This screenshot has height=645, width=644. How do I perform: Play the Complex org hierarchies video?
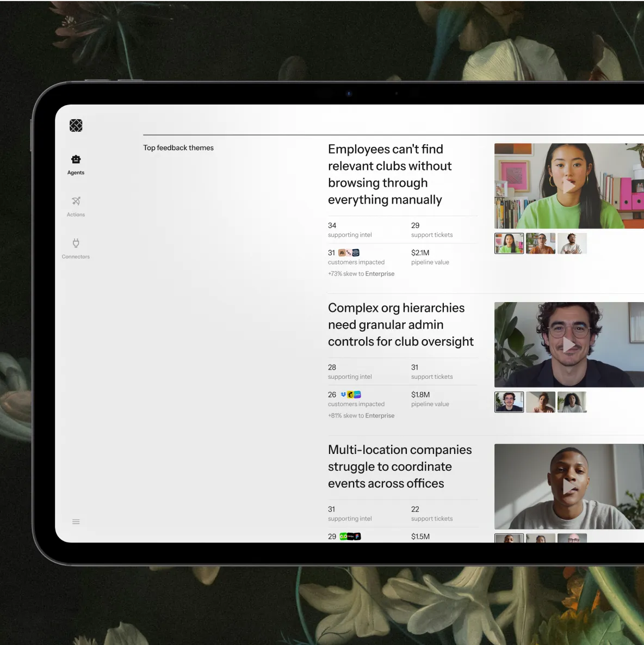click(x=568, y=344)
